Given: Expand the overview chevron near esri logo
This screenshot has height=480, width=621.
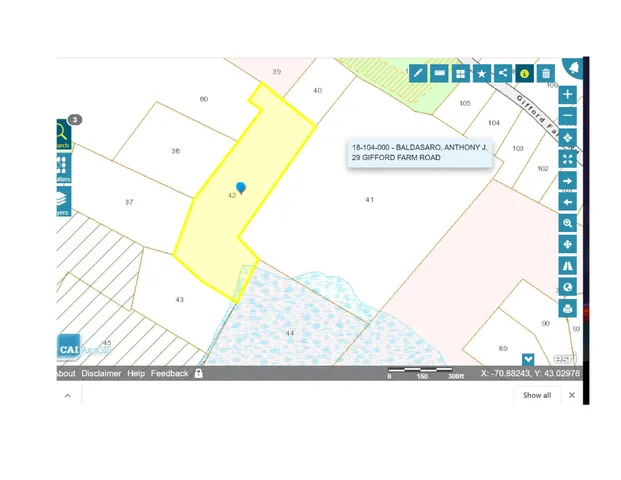Looking at the screenshot, I should coord(528,359).
